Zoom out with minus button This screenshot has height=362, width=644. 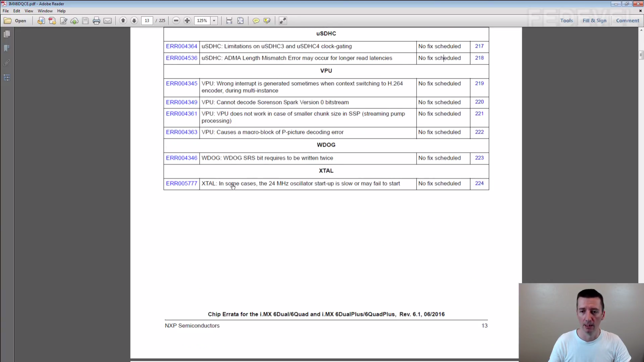pyautogui.click(x=176, y=21)
